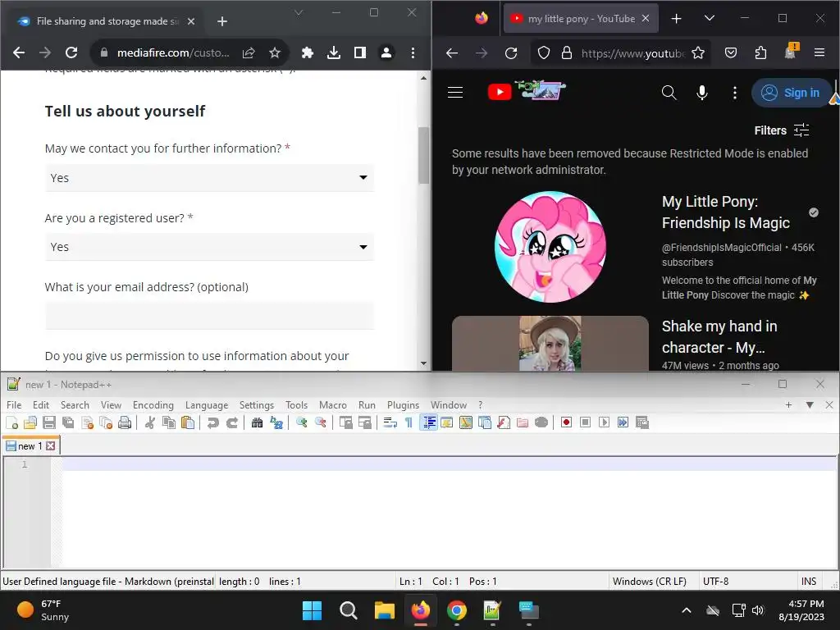Open Find with the binoculars icon

[257, 422]
